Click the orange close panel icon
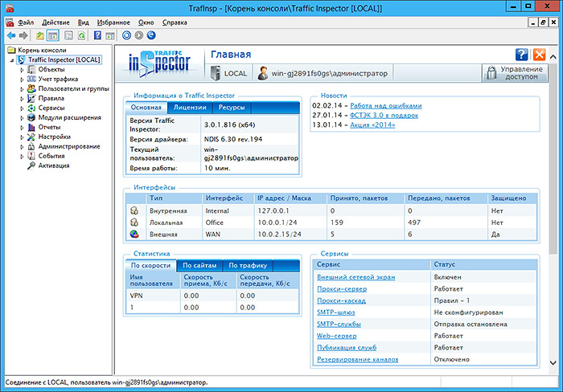This screenshot has width=563, height=392. (x=540, y=55)
